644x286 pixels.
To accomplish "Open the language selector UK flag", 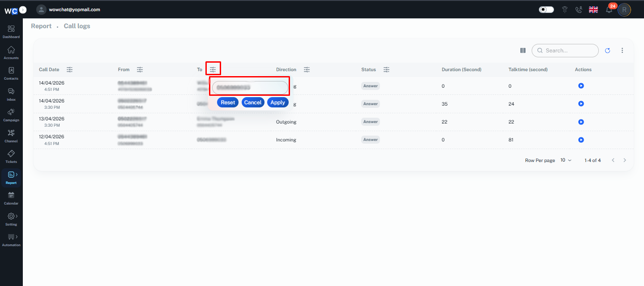I will click(x=593, y=9).
